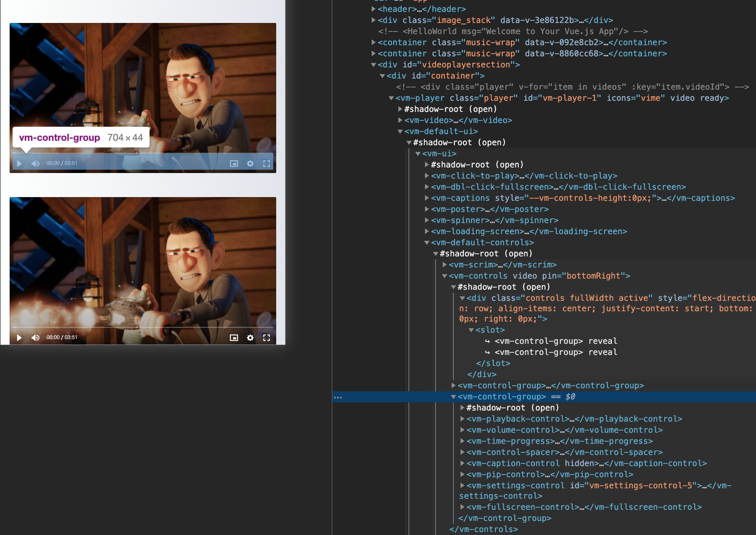Image resolution: width=756 pixels, height=535 pixels.
Task: Expand the vm-video element node
Action: click(x=400, y=120)
